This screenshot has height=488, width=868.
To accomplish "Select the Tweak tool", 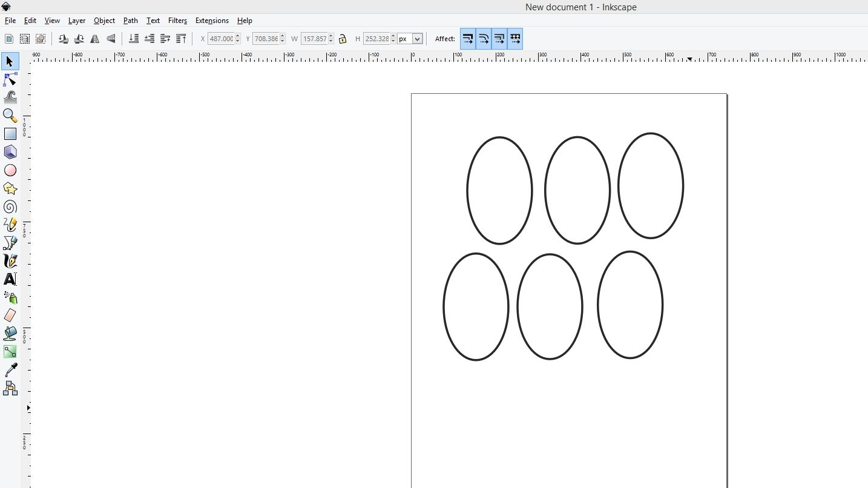I will click(x=10, y=97).
